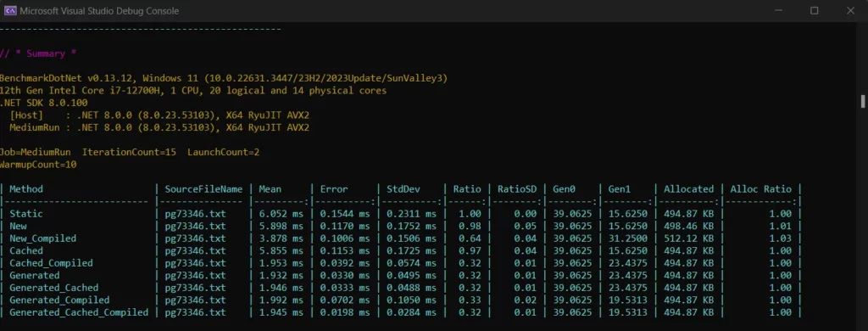Click the '0.0702 ms' error value
Image resolution: width=868 pixels, height=331 pixels.
click(x=345, y=300)
